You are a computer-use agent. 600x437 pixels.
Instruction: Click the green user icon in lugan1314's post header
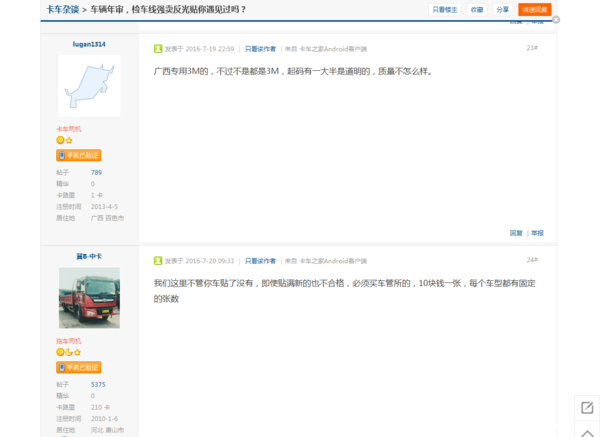coord(158,48)
